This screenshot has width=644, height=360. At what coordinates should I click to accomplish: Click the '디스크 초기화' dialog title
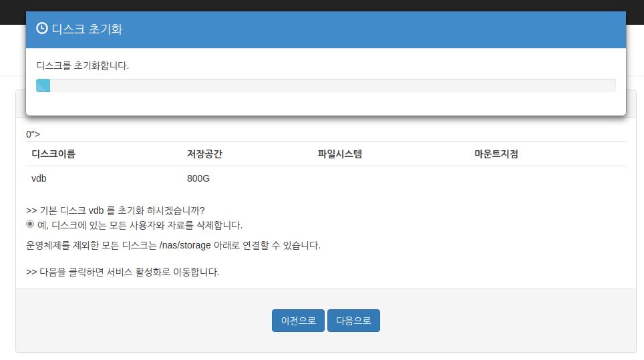click(x=87, y=29)
